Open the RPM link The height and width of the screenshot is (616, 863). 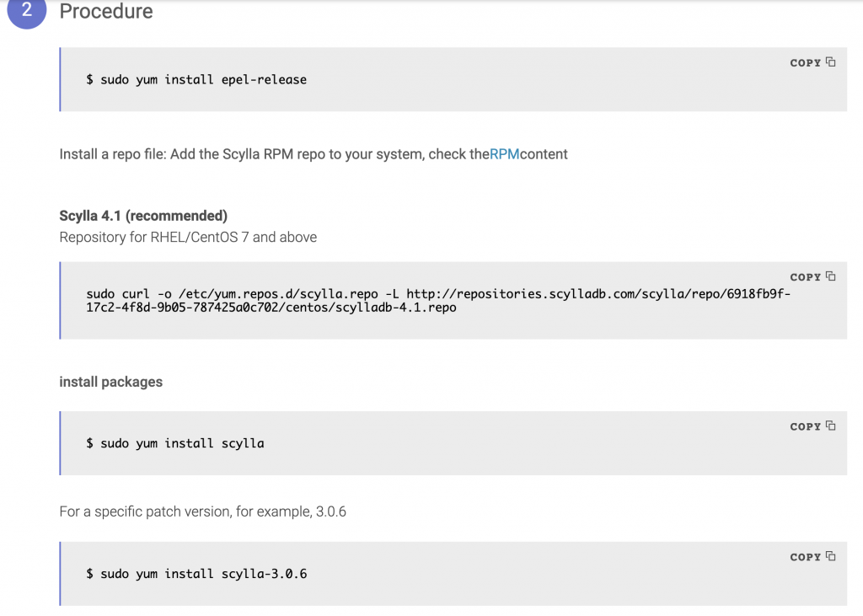pos(504,154)
